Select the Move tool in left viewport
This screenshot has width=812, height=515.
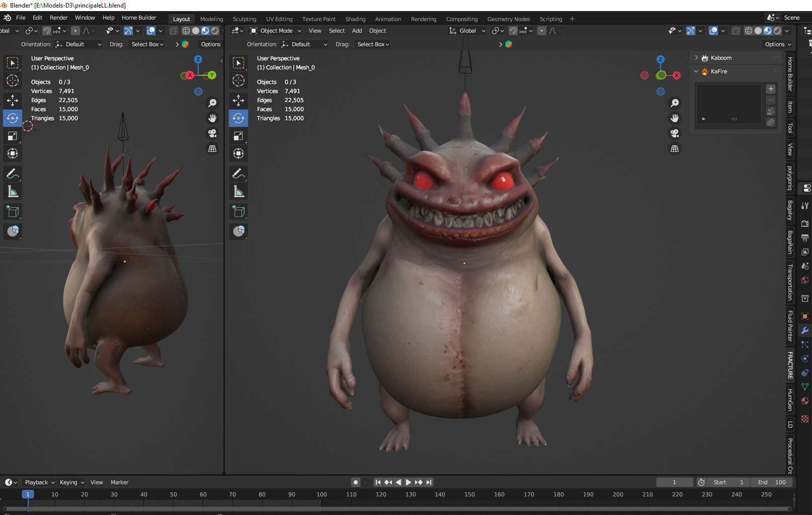[x=13, y=101]
